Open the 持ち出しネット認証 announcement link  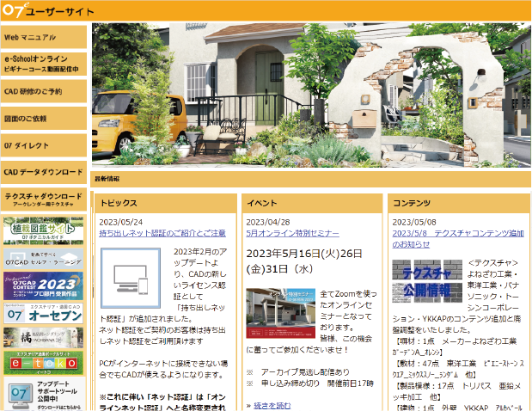click(x=162, y=233)
